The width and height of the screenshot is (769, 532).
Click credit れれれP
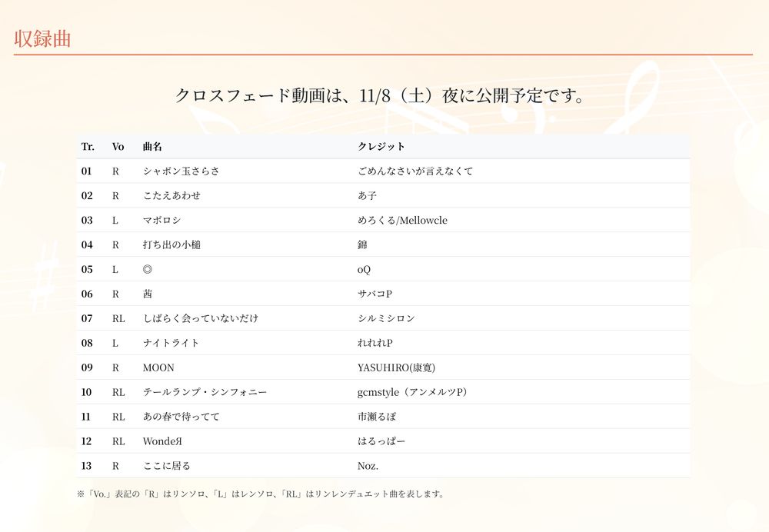(x=375, y=343)
